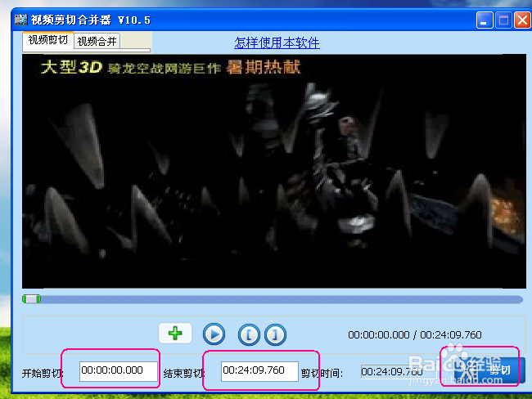This screenshot has height=399, width=532.
Task: Click the 开始剪切 start time field
Action: point(119,371)
